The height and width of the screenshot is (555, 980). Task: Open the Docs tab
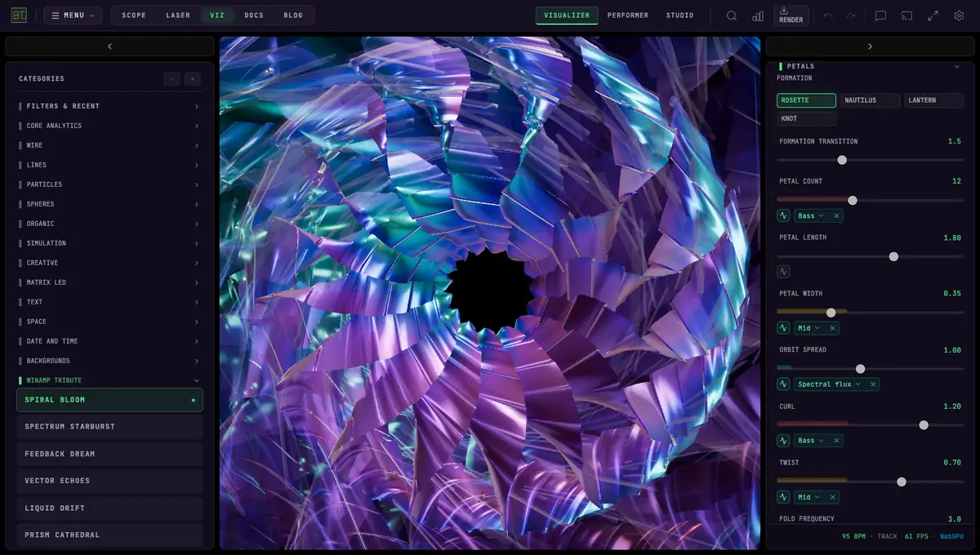tap(254, 16)
